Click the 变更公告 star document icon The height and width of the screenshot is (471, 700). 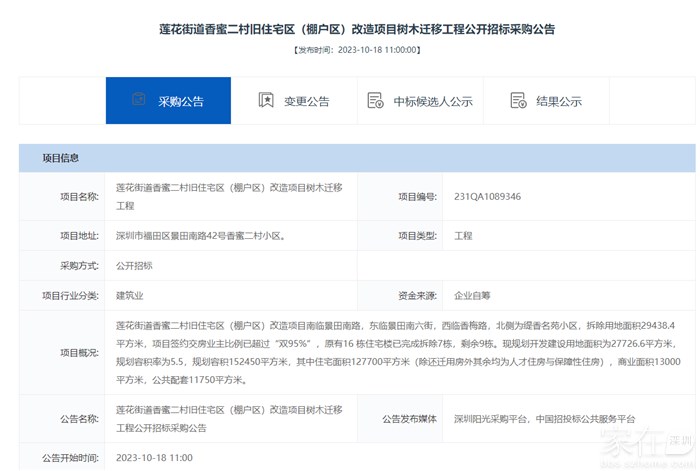(266, 100)
